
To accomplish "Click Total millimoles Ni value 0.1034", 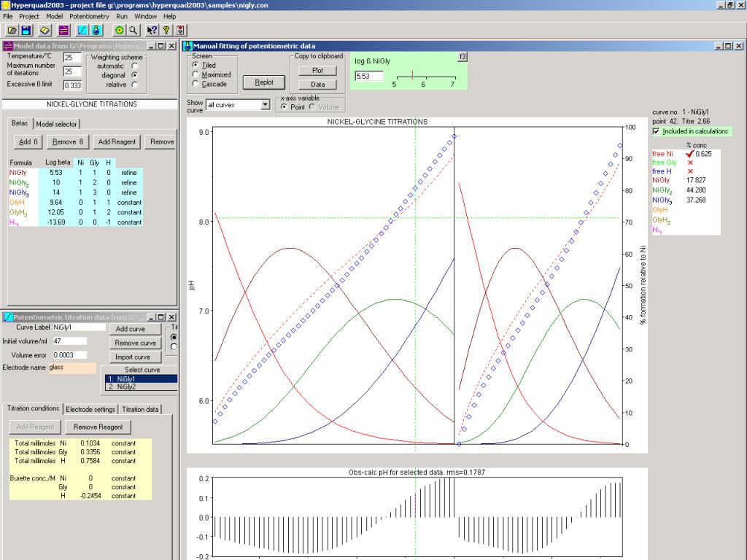I will pyautogui.click(x=90, y=443).
